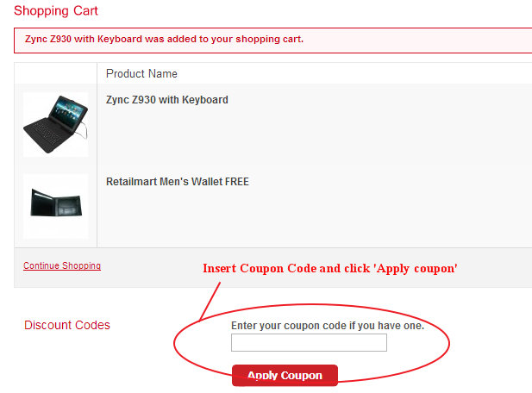Click the red 'Insert Coupon Code' annotation text
This screenshot has width=532, height=393.
329,268
